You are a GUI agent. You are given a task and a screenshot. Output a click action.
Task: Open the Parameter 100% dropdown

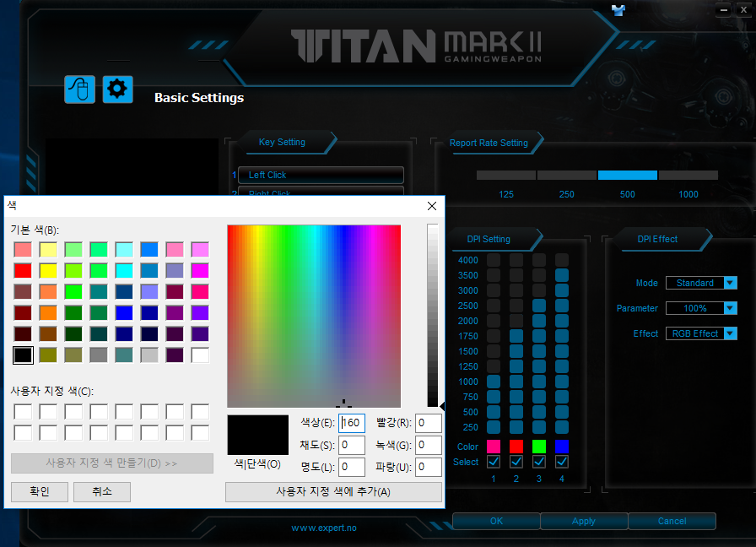coord(730,308)
